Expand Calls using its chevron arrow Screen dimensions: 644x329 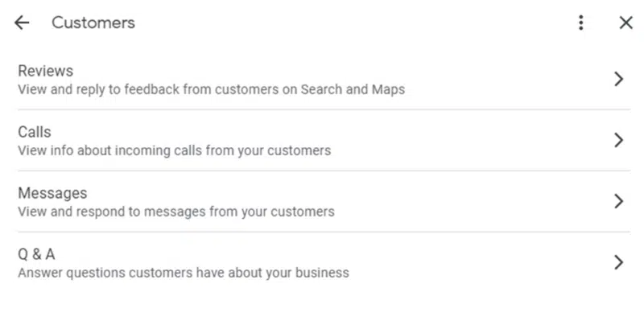(618, 140)
